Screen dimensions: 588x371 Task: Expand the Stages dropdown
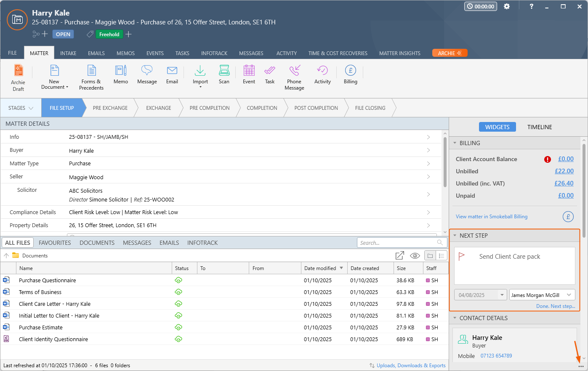click(x=21, y=108)
